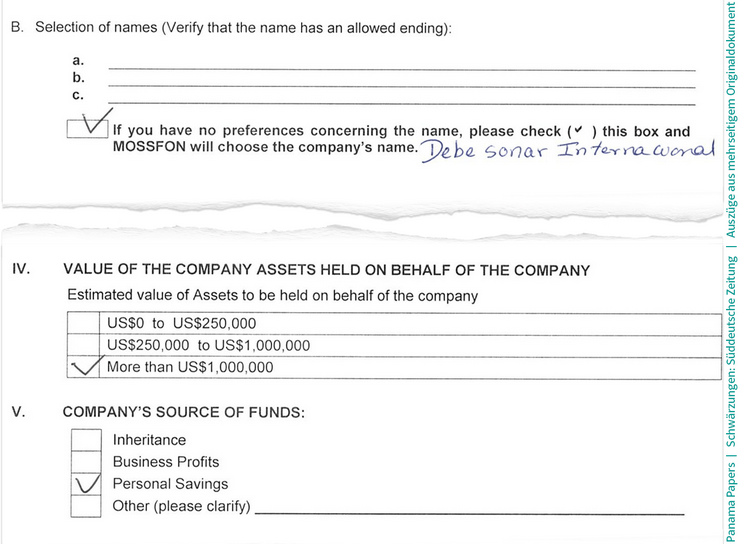Tick the Other (please clarify) checkbox
746x544 pixels.
click(86, 506)
